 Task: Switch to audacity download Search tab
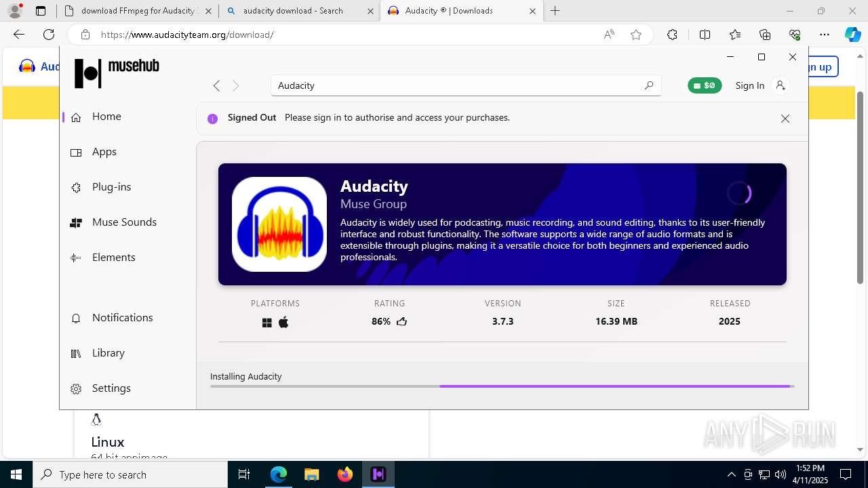point(299,11)
